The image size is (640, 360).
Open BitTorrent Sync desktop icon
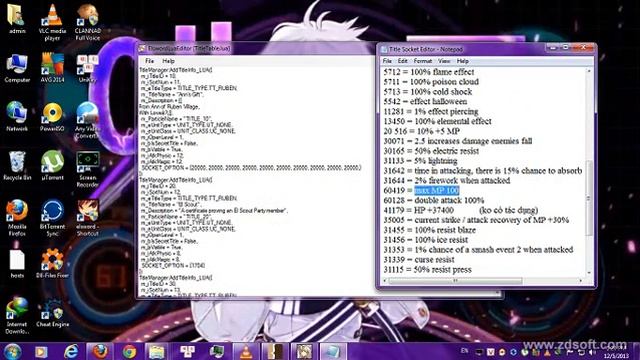pyautogui.click(x=52, y=218)
